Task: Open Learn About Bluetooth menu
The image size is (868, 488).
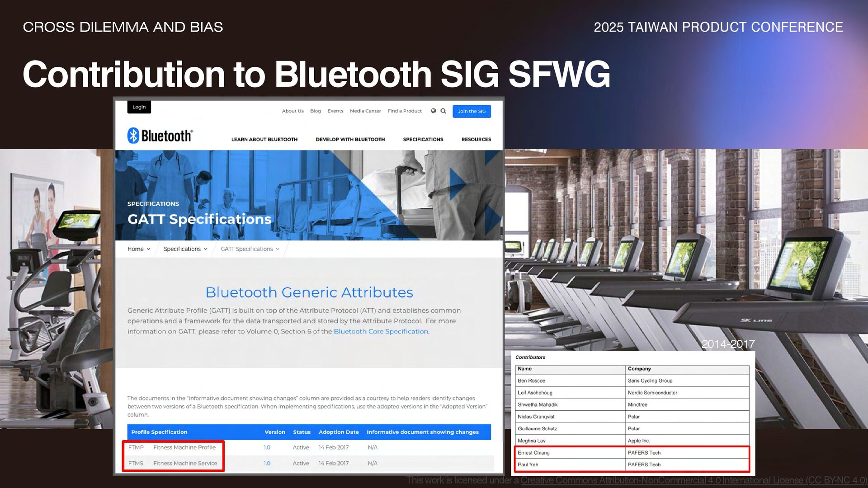Action: coord(264,140)
